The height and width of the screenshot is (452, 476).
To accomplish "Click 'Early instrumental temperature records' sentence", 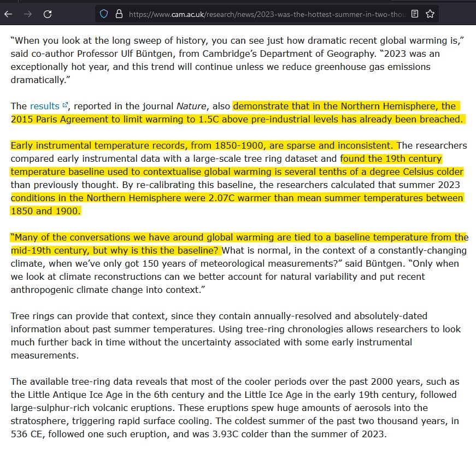I will (202, 145).
